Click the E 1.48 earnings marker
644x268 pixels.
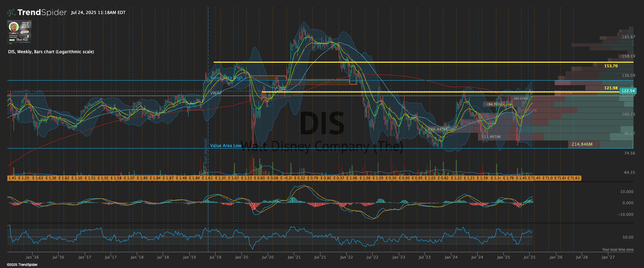click(x=182, y=178)
